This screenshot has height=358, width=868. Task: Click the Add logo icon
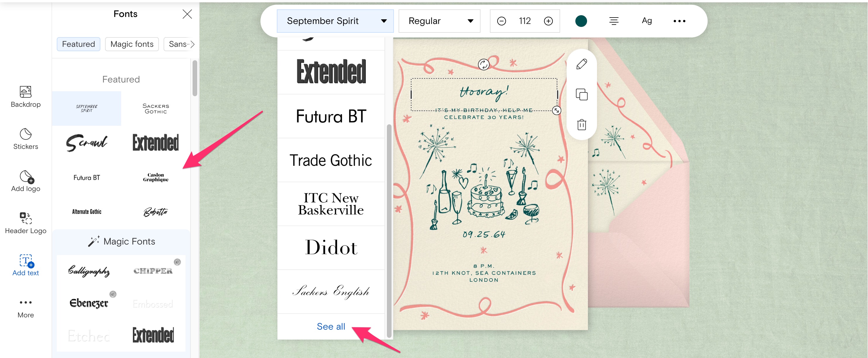coord(26,176)
